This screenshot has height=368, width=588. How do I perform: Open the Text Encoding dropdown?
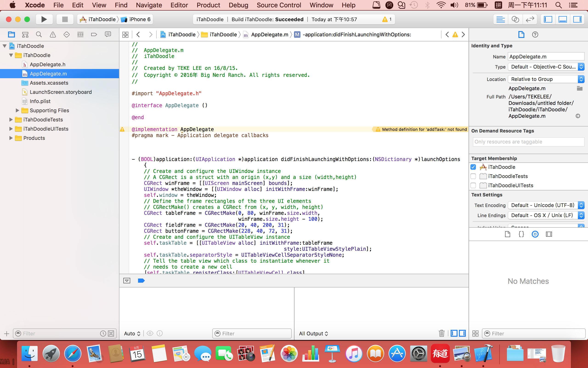pyautogui.click(x=546, y=205)
